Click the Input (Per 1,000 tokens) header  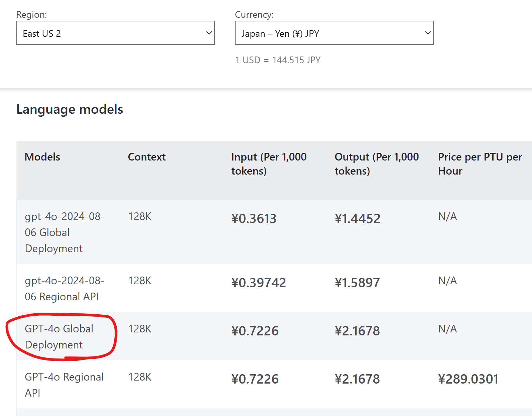[x=269, y=164]
